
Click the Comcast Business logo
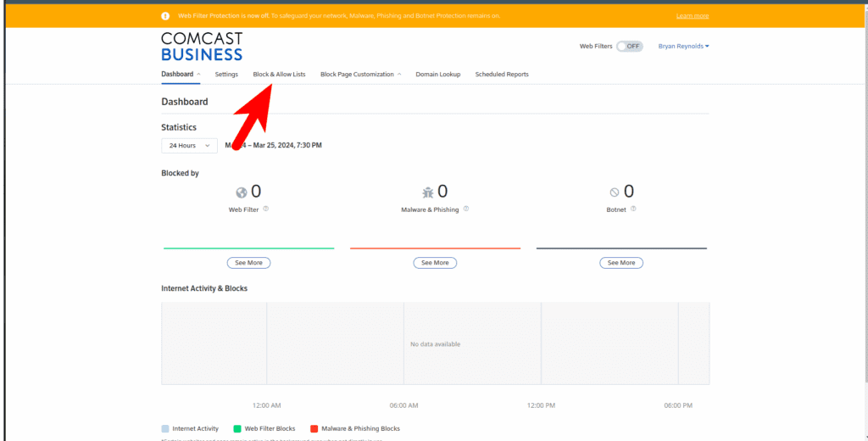(x=202, y=47)
